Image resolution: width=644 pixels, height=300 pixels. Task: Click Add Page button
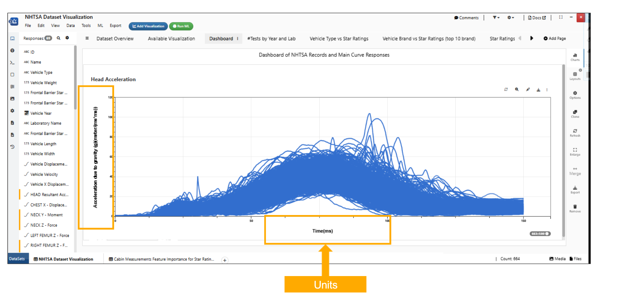(555, 38)
